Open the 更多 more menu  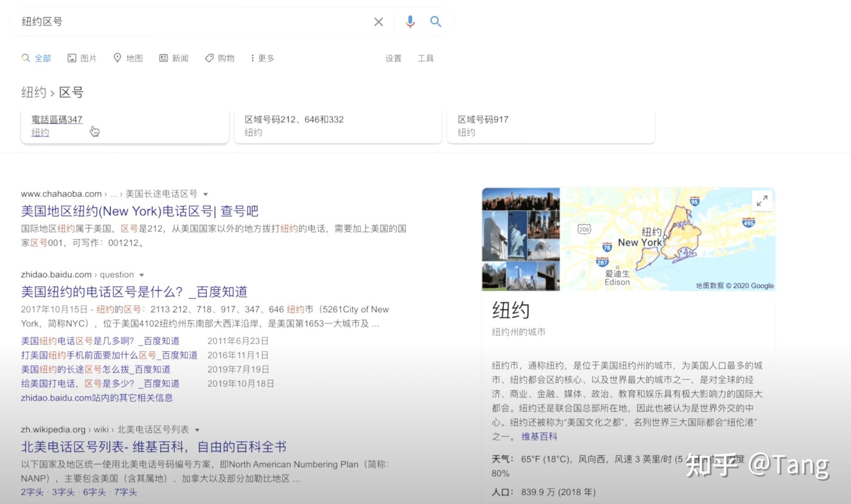[263, 58]
